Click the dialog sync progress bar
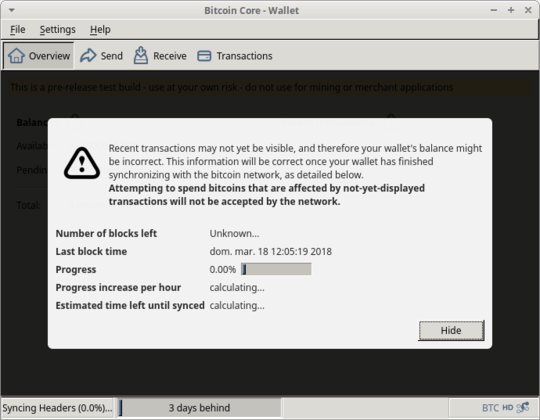The width and height of the screenshot is (540, 420). point(276,269)
